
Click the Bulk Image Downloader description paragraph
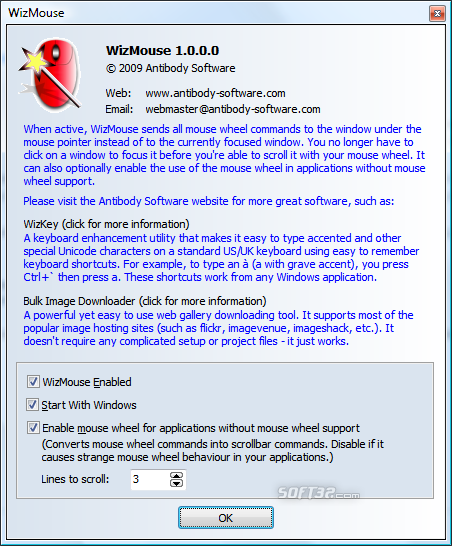(218, 328)
